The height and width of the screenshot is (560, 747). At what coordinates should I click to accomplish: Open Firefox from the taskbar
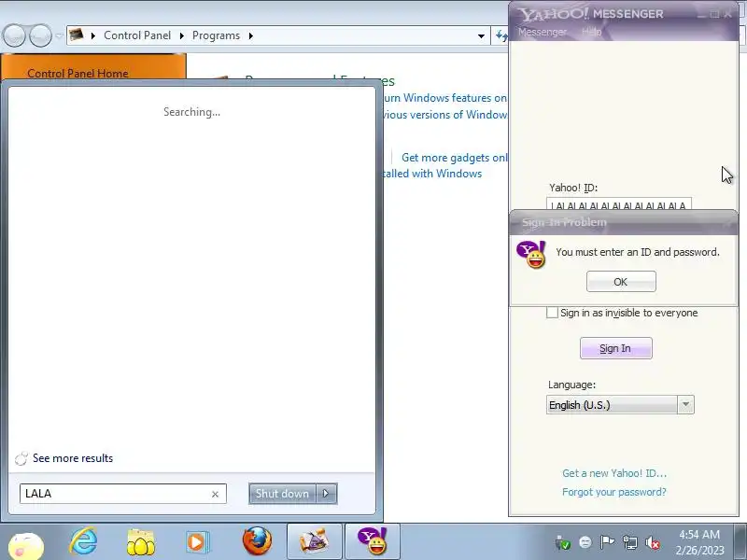coord(258,541)
